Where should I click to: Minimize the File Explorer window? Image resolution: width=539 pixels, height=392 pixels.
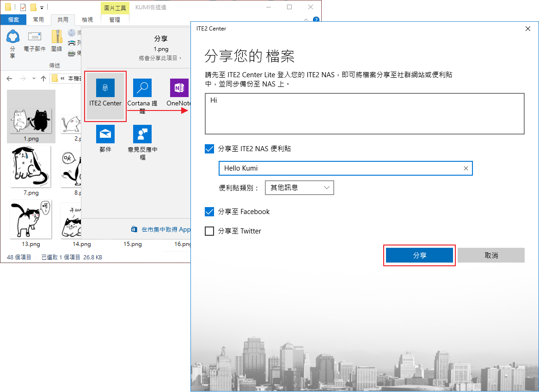pyautogui.click(x=269, y=7)
